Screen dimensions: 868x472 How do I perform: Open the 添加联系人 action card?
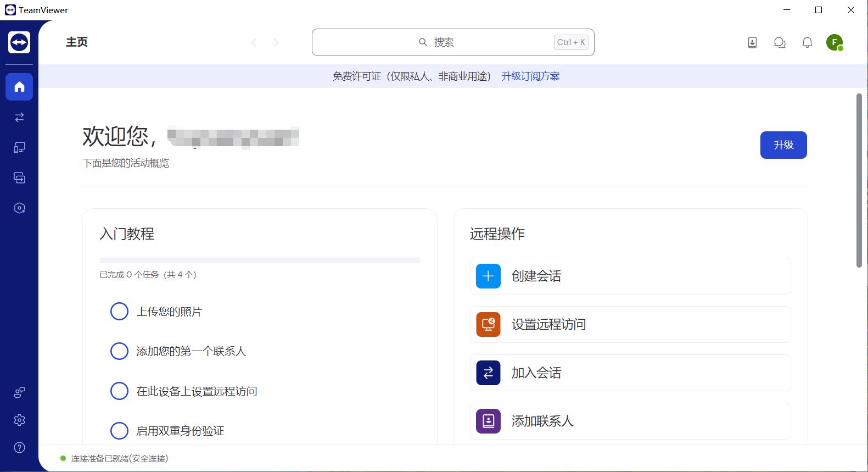click(x=630, y=421)
